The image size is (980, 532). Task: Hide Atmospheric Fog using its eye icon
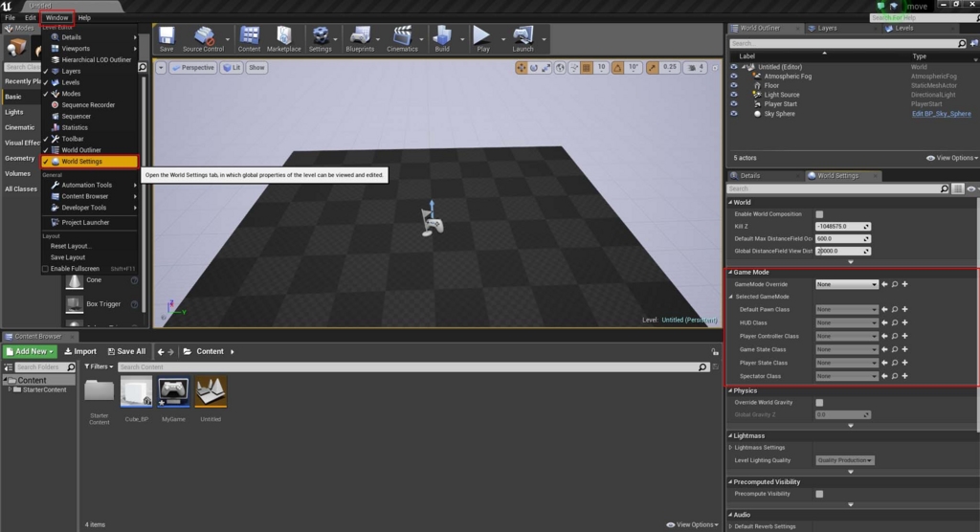(734, 77)
